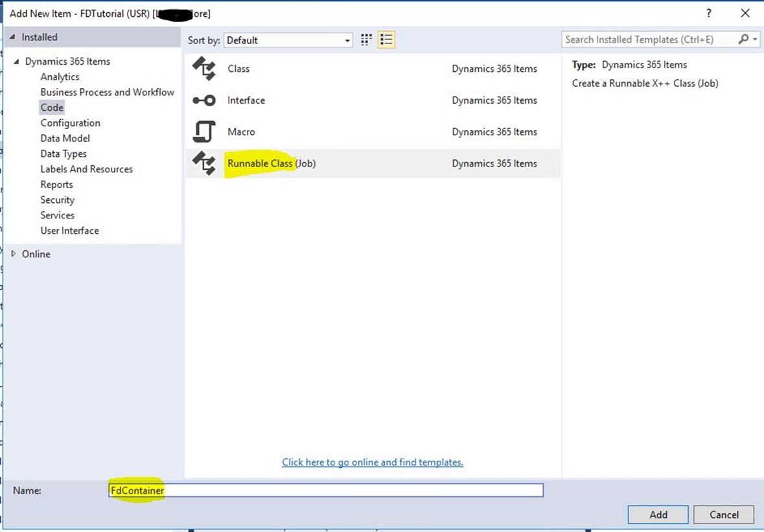764x532 pixels.
Task: Click Dynamics 365 Items in Interface row
Action: point(494,100)
